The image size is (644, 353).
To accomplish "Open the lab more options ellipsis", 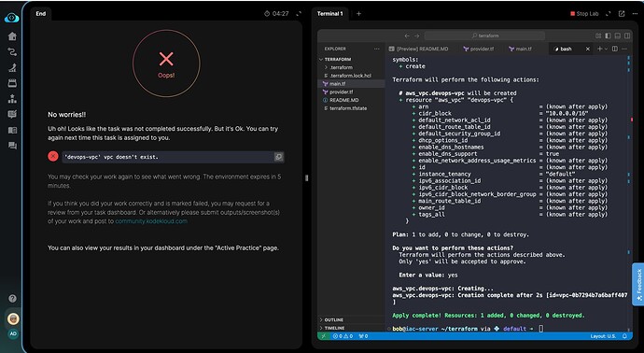I will coord(635,14).
